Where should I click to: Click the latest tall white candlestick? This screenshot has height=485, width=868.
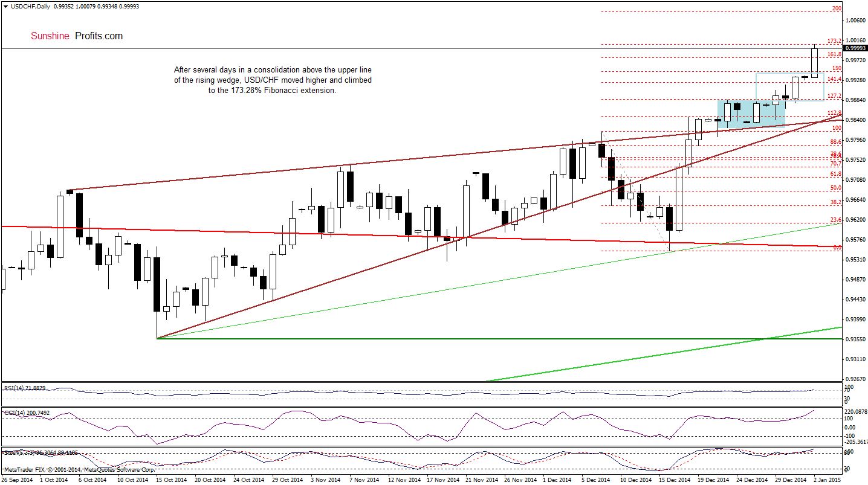coord(814,62)
